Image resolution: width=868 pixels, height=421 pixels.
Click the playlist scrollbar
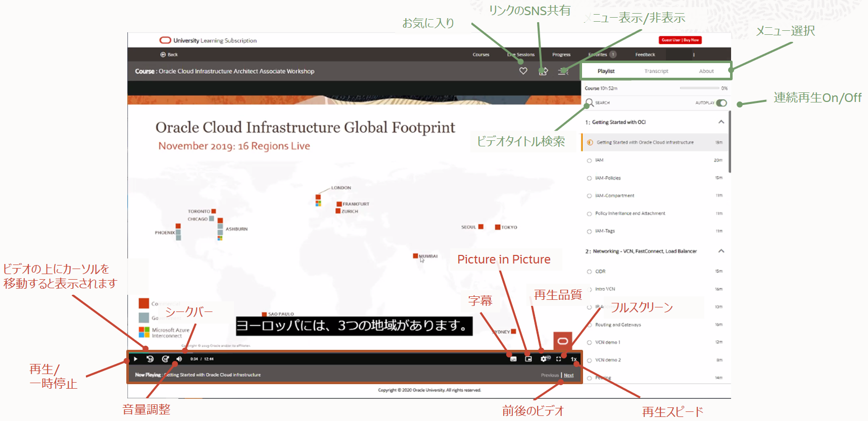[730, 141]
